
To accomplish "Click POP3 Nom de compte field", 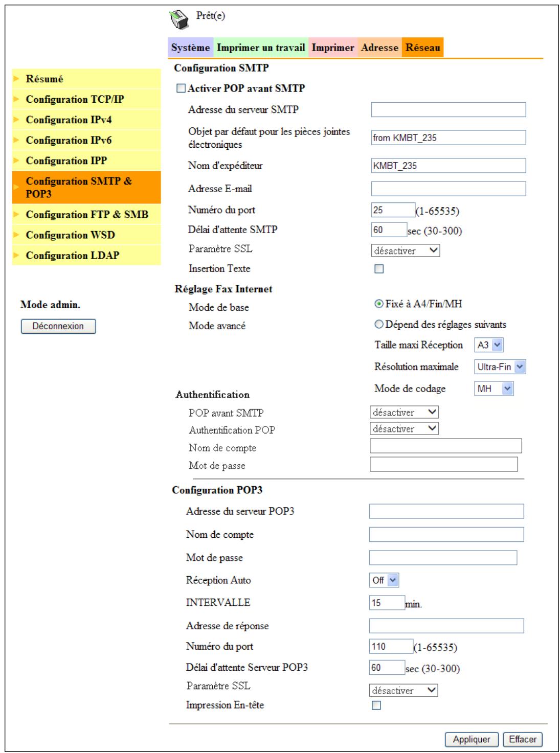I will pyautogui.click(x=446, y=535).
